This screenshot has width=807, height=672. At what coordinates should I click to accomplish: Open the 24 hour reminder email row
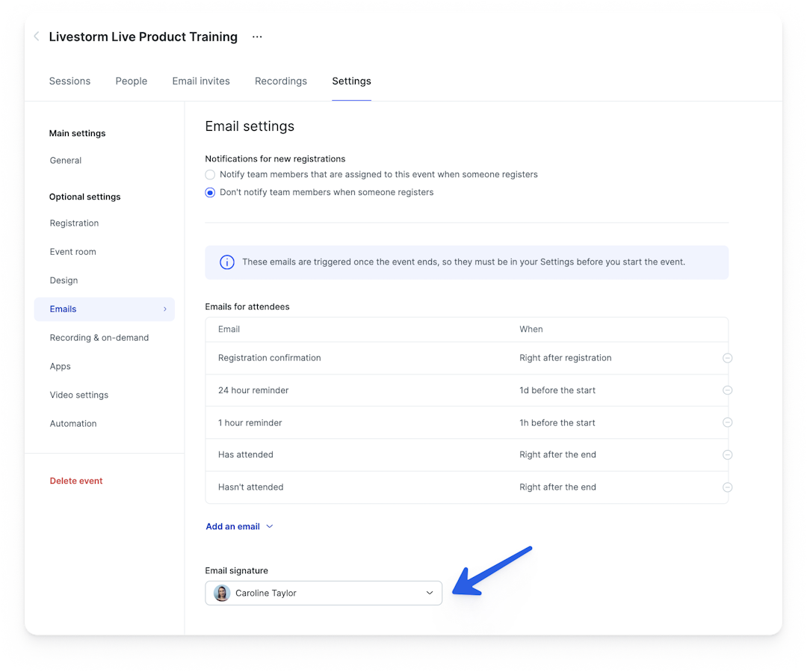[467, 390]
